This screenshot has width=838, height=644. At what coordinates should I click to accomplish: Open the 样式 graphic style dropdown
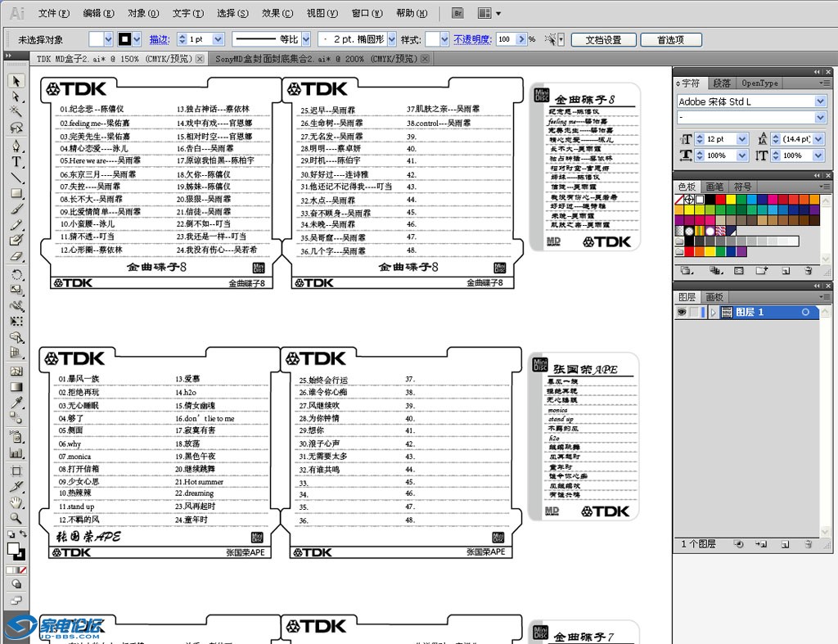(444, 39)
